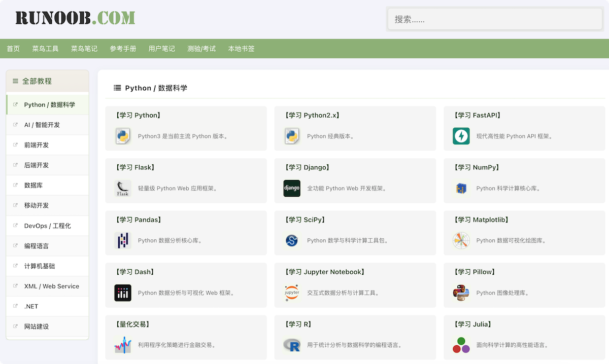Open the 【学习 Jupyter Notebook】 tutorial title
The height and width of the screenshot is (364, 609).
(325, 272)
